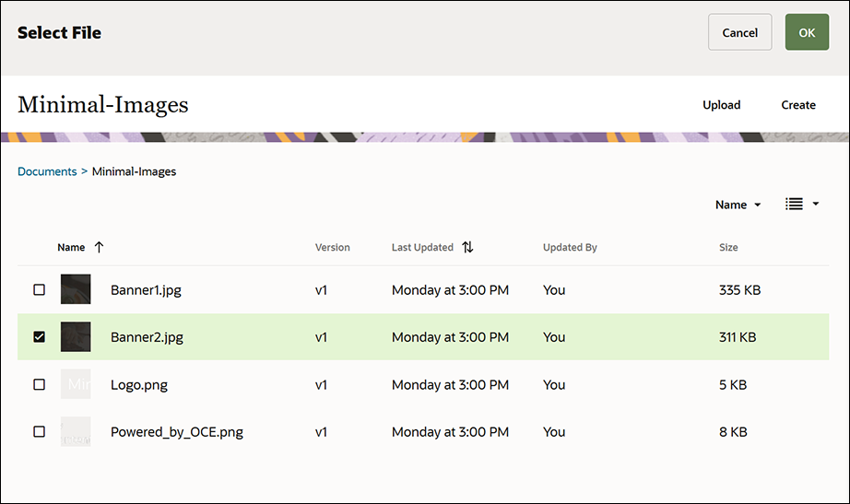Click the Last Updated sort arrows icon
850x504 pixels.
coord(467,247)
